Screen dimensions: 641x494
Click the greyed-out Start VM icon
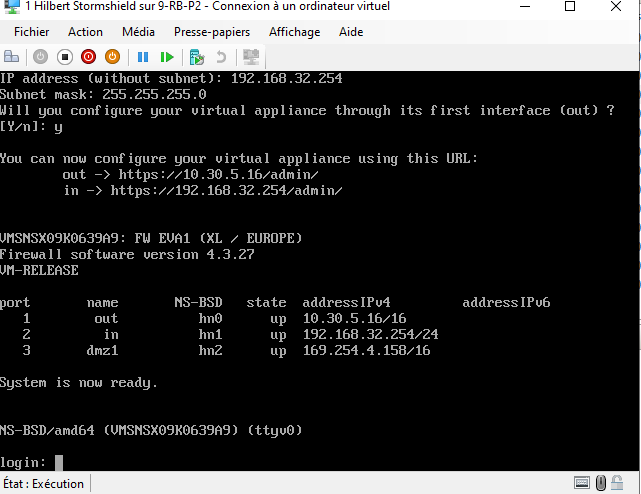(41, 57)
